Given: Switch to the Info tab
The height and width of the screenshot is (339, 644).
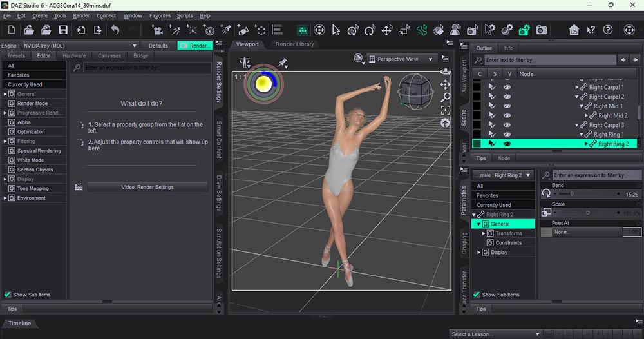Looking at the screenshot, I should (x=508, y=48).
